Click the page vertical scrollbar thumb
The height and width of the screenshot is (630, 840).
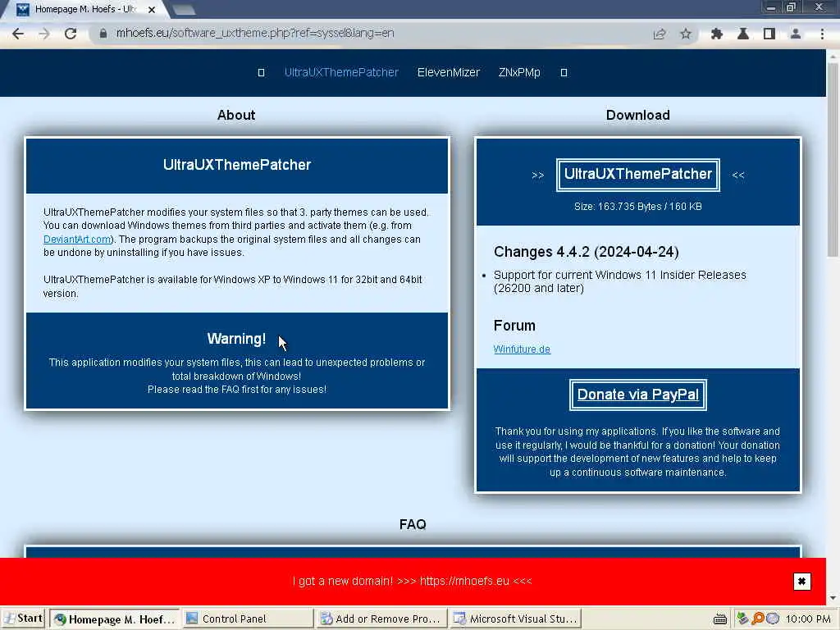pyautogui.click(x=833, y=161)
